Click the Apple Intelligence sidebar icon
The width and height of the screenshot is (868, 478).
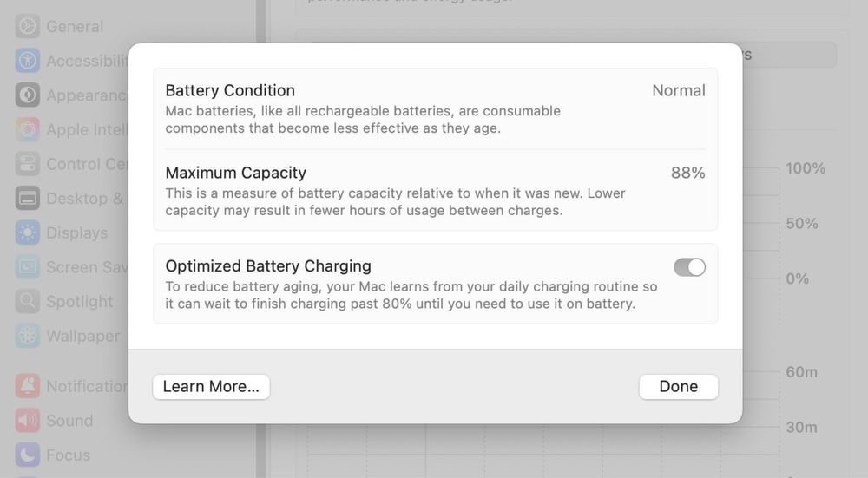tap(28, 129)
